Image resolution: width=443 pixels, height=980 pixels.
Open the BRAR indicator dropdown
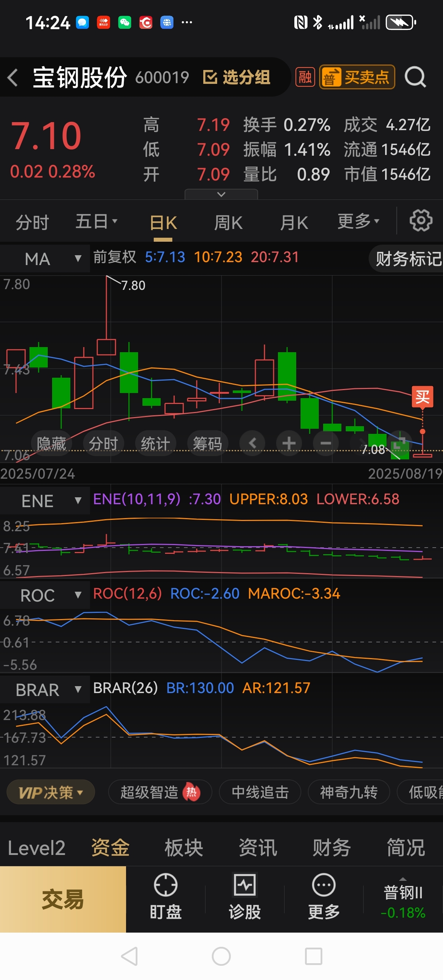click(45, 689)
